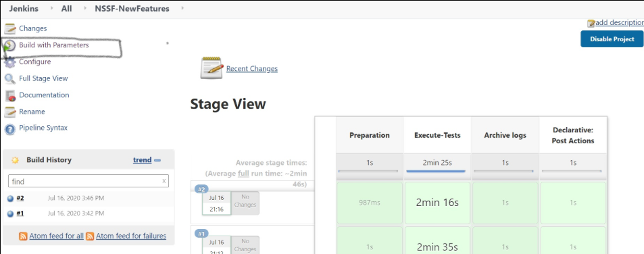Click the add description edit icon
This screenshot has width=644, height=254.
pos(591,23)
